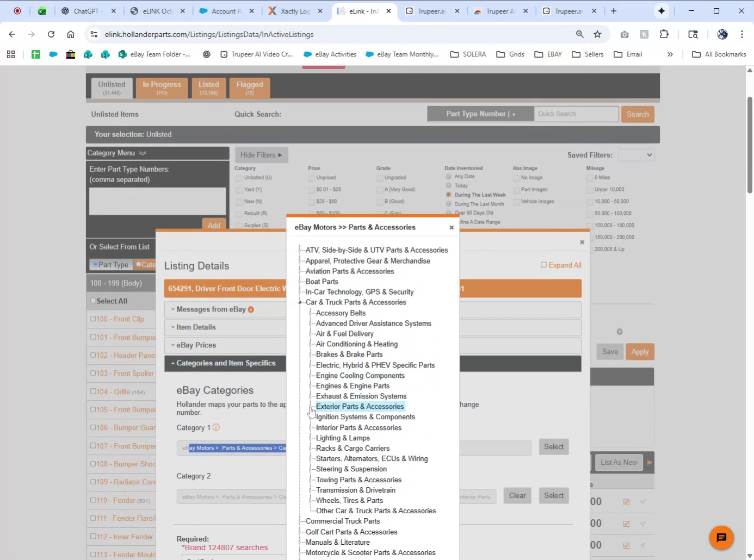Reload the page with refresh icon
This screenshot has width=754, height=560.
51,34
